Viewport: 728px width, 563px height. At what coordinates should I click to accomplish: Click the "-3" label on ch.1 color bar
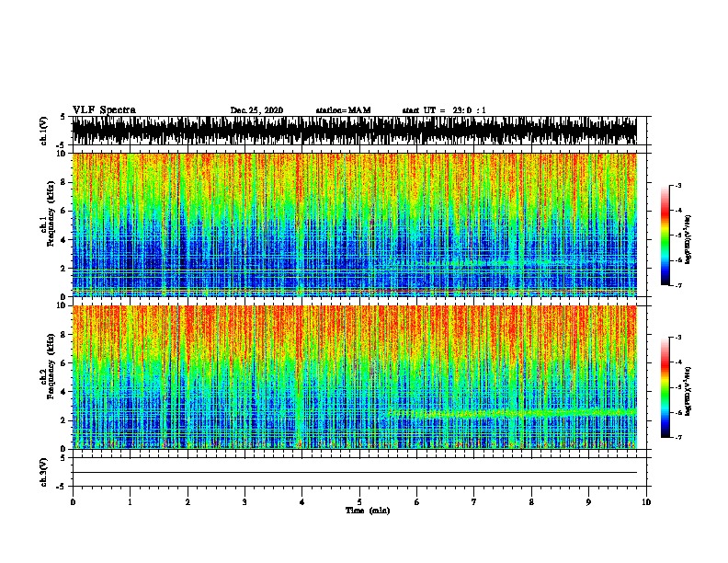[x=677, y=185]
